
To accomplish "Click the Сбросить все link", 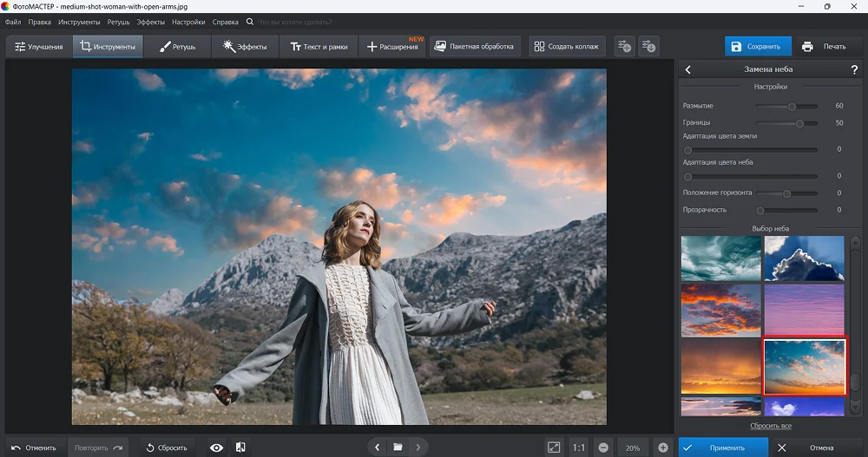I will tap(771, 426).
